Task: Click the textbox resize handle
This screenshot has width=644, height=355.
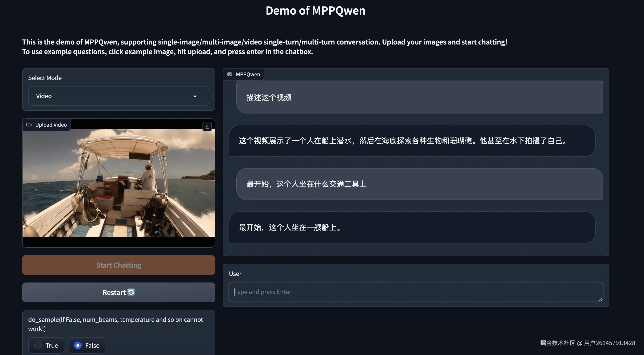Action: pos(600,299)
